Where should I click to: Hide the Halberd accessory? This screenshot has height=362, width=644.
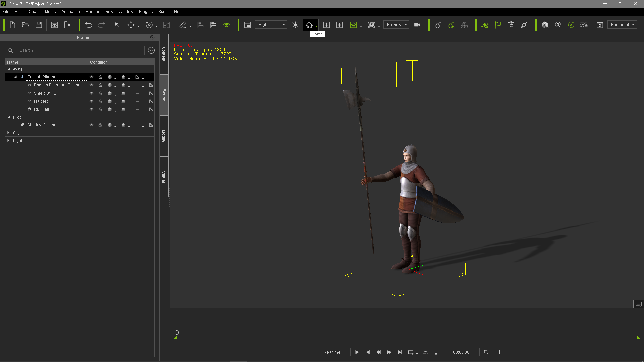[91, 101]
